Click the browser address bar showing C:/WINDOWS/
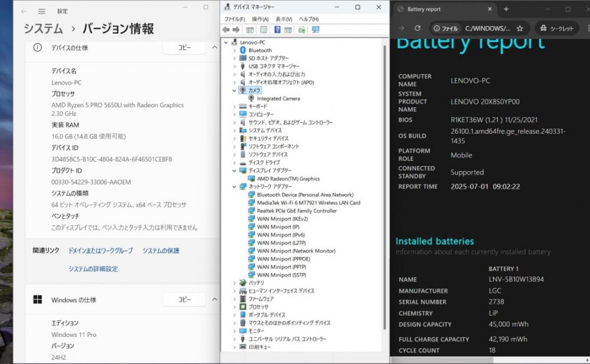 (x=488, y=28)
